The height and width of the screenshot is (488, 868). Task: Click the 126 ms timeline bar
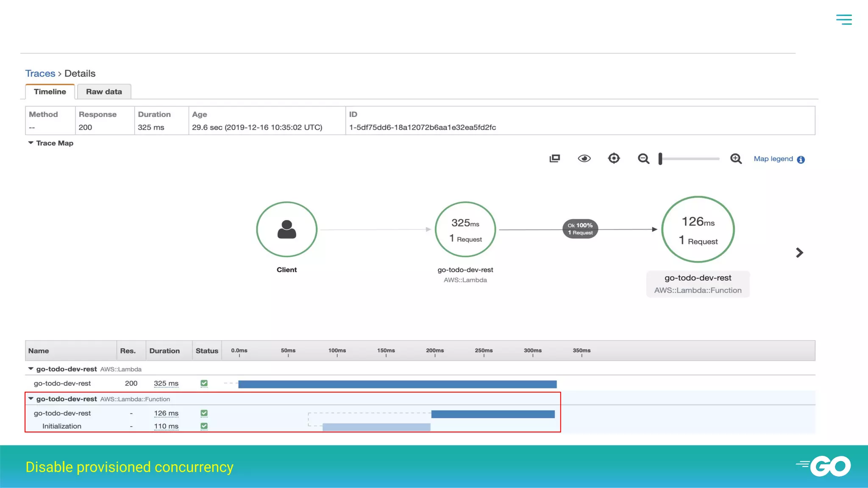(493, 414)
